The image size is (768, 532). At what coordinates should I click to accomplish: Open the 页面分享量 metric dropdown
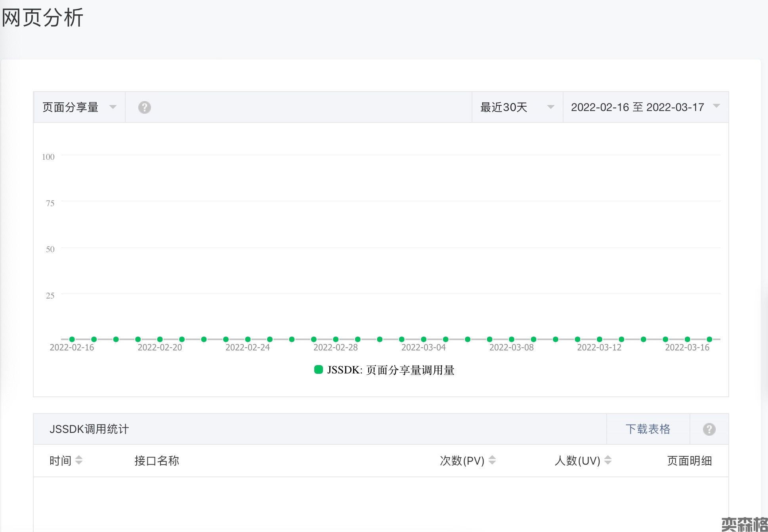tap(79, 107)
